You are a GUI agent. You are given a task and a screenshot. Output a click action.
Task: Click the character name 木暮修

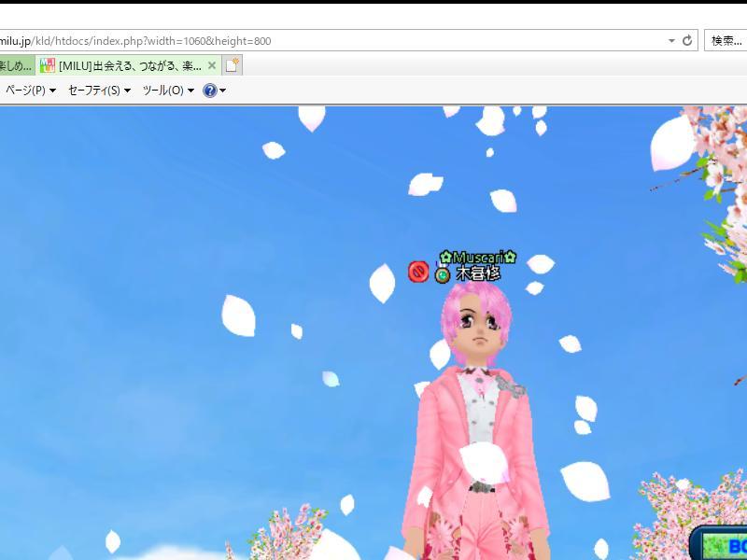click(x=478, y=274)
